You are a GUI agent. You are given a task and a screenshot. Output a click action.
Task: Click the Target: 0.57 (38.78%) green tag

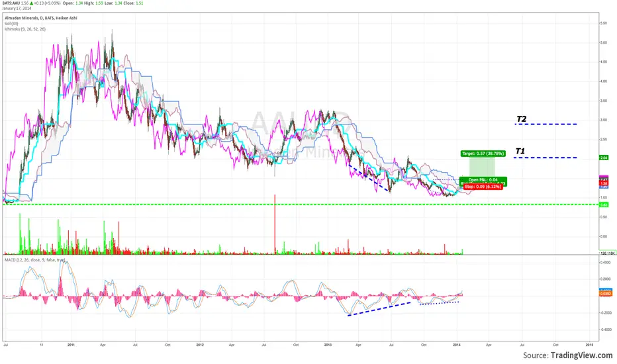pyautogui.click(x=483, y=154)
